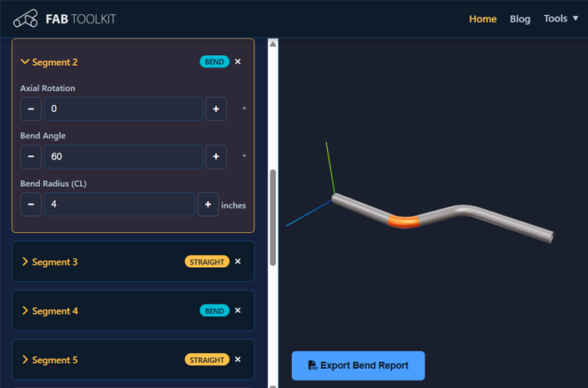Viewport: 588px width, 388px height.
Task: Click the FAB TOOLKIT brand text
Action: (x=81, y=19)
